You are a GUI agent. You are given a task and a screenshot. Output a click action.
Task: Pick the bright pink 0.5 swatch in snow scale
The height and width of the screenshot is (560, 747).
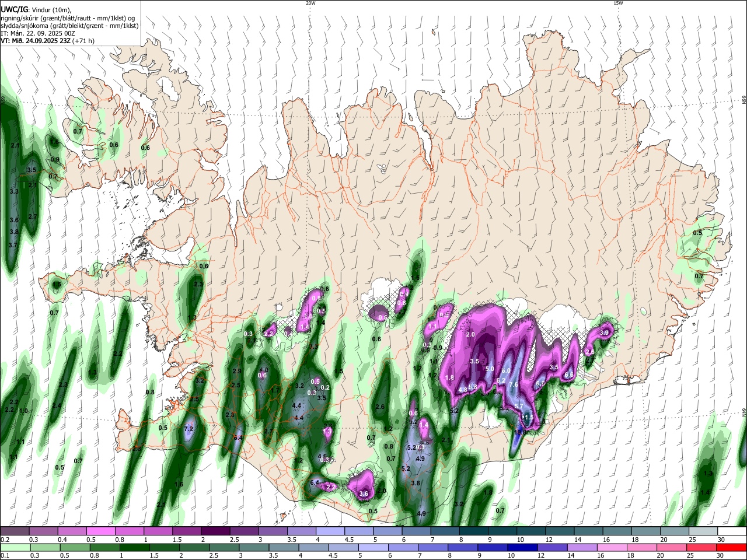pos(100,531)
